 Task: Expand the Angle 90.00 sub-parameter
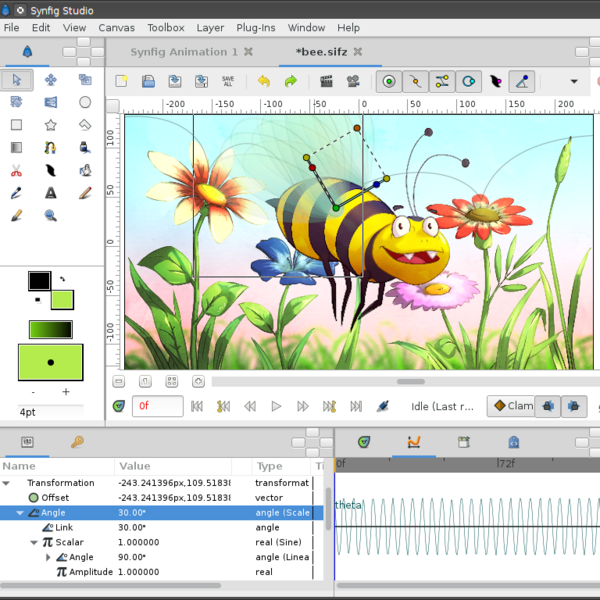tap(48, 557)
